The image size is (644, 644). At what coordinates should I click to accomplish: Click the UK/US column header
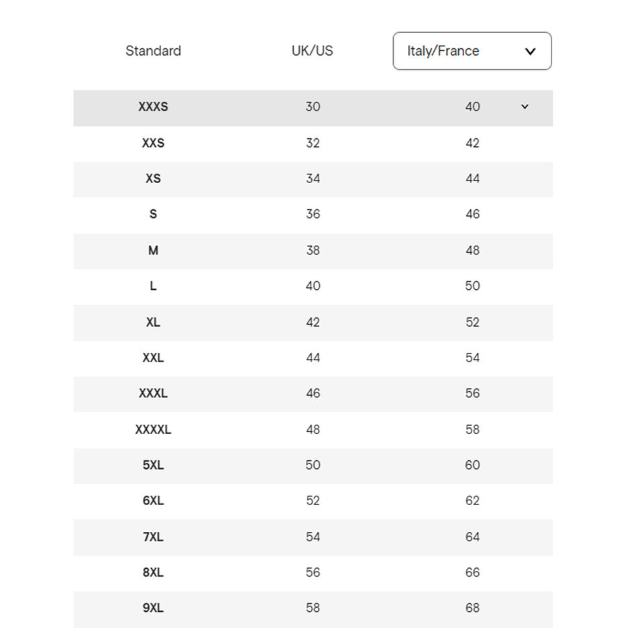[312, 51]
